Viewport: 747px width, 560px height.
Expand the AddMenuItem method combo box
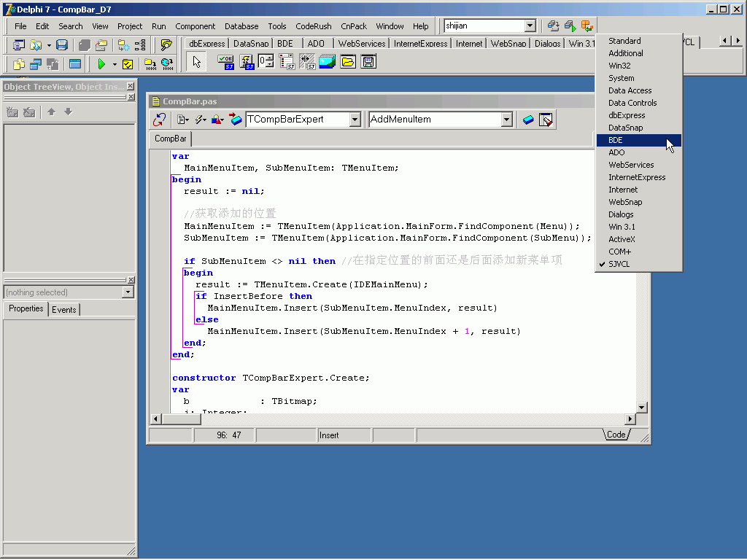pyautogui.click(x=506, y=120)
